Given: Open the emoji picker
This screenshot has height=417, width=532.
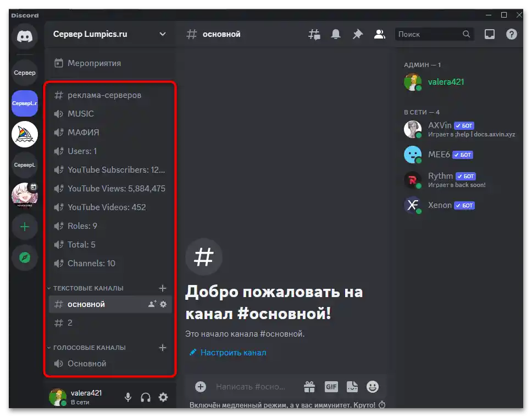Looking at the screenshot, I should click(373, 387).
